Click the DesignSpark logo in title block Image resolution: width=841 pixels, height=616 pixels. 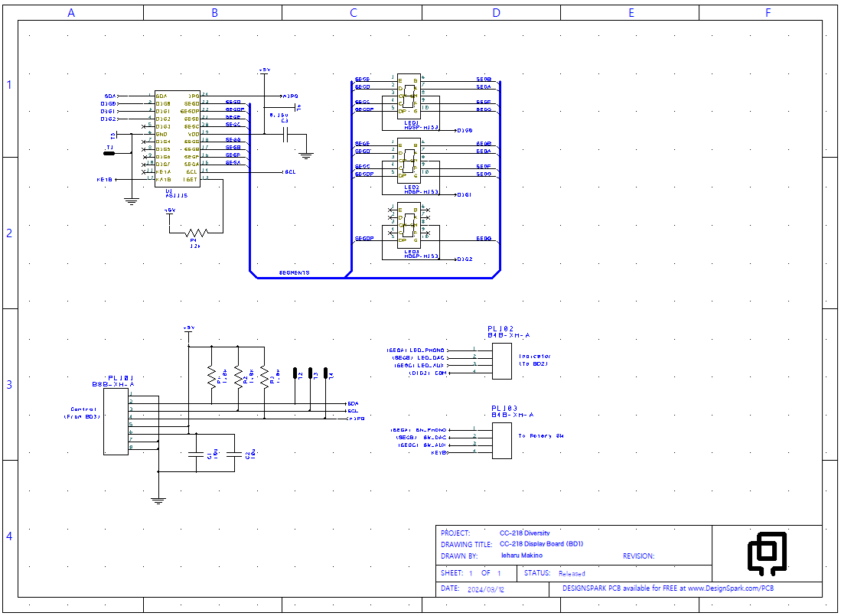tap(768, 554)
